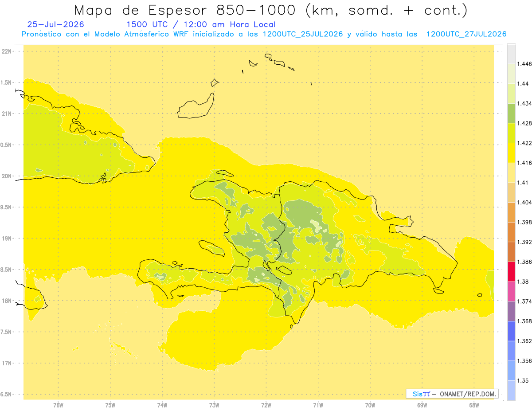Select the dark blue swatch between 1.362 and 1.368
Screen dimensions: 532x411
pyautogui.click(x=511, y=331)
